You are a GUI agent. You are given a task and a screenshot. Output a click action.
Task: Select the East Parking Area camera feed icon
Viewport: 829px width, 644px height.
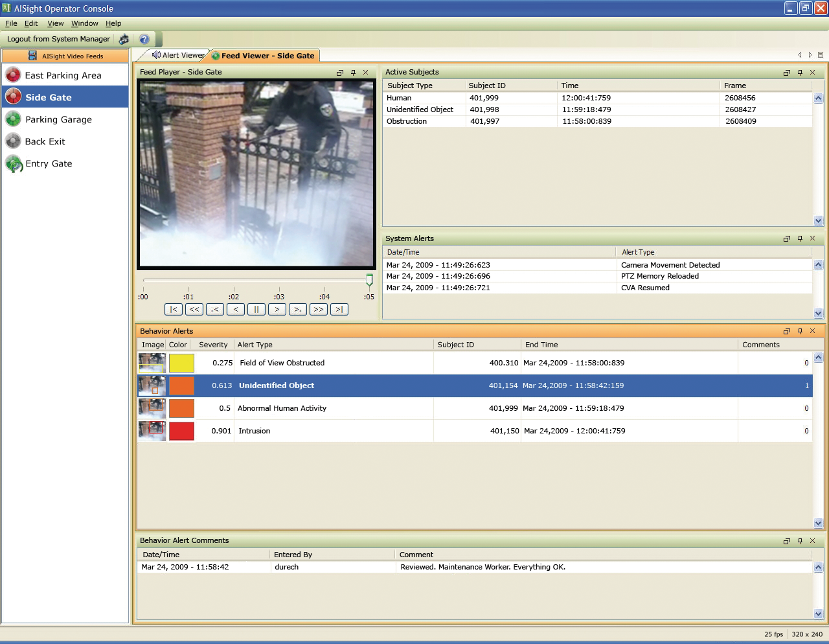click(13, 75)
